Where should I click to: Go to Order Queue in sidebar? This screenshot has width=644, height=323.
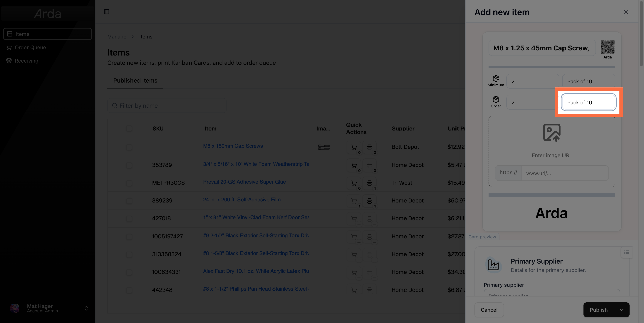pyautogui.click(x=47, y=47)
